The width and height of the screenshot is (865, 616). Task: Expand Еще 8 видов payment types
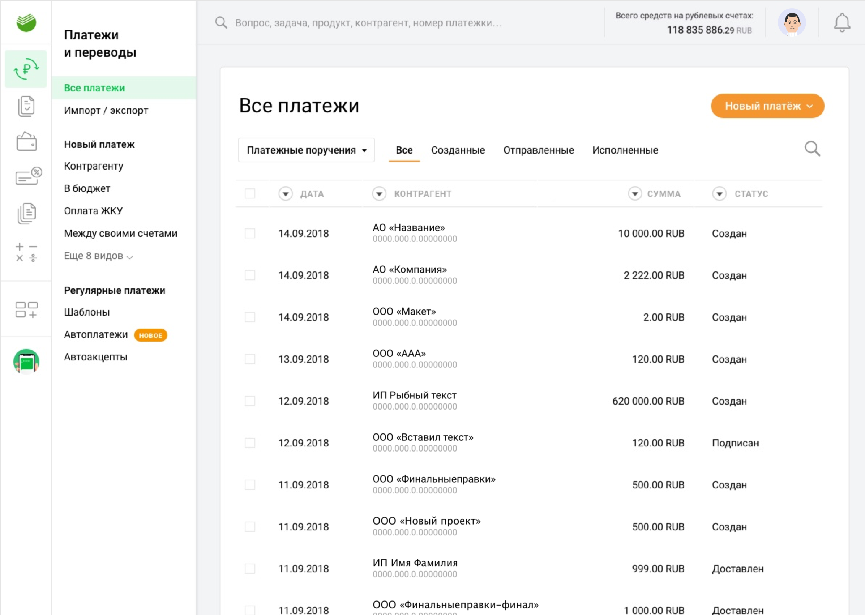[x=98, y=256]
